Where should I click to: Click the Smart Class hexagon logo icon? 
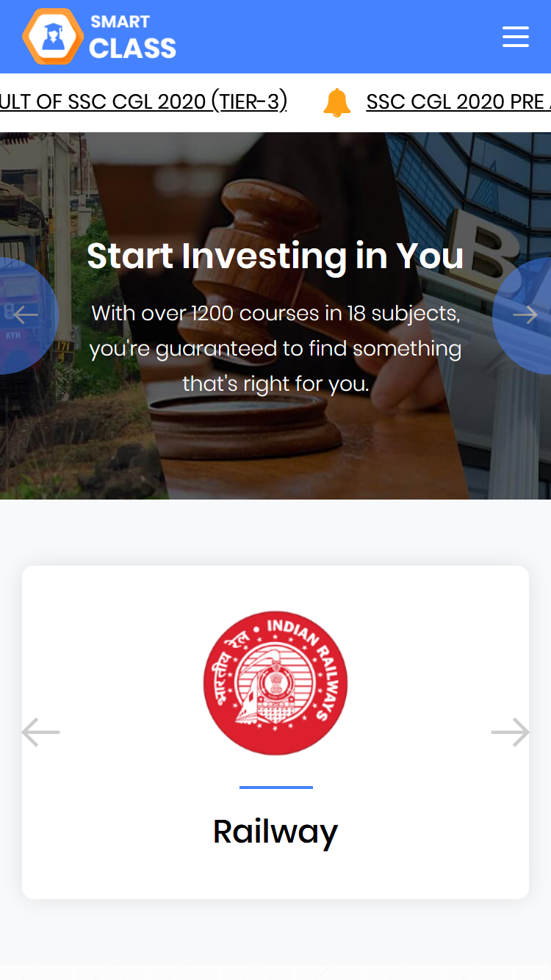[52, 37]
